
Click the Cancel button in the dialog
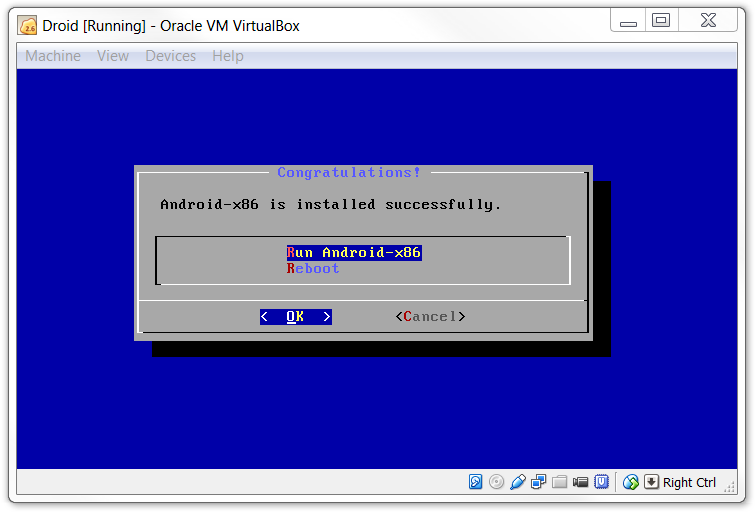pos(430,316)
